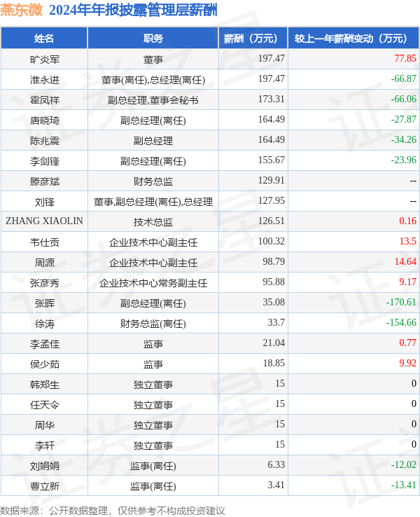420x517 pixels.
Task: Click salary value 98.79
Action: (274, 261)
